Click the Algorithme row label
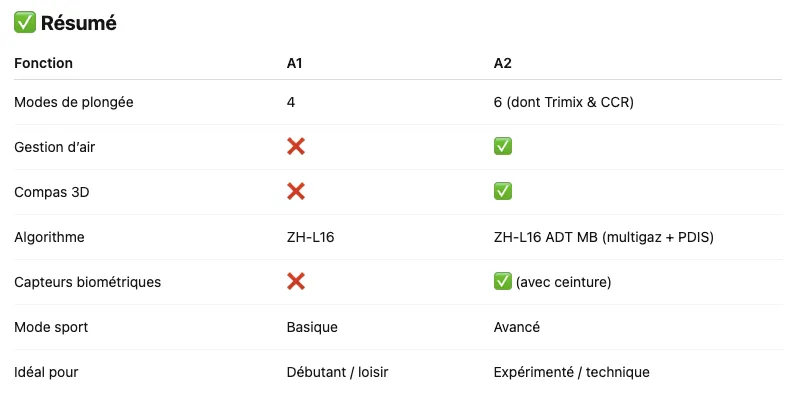804x412 pixels. coord(48,237)
